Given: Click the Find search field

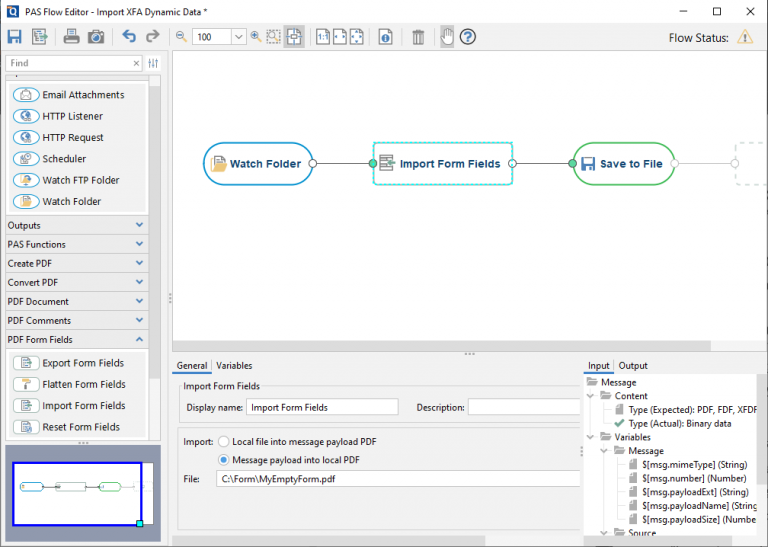Looking at the screenshot, I should (69, 63).
